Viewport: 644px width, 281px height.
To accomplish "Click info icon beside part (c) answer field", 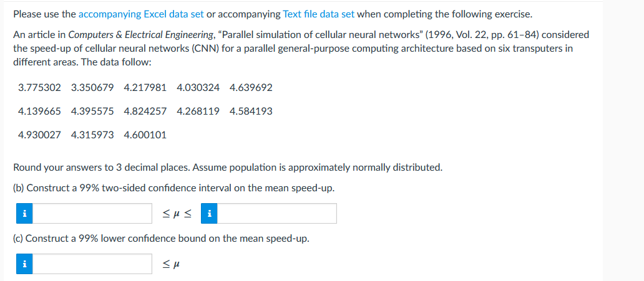I will coord(24,264).
